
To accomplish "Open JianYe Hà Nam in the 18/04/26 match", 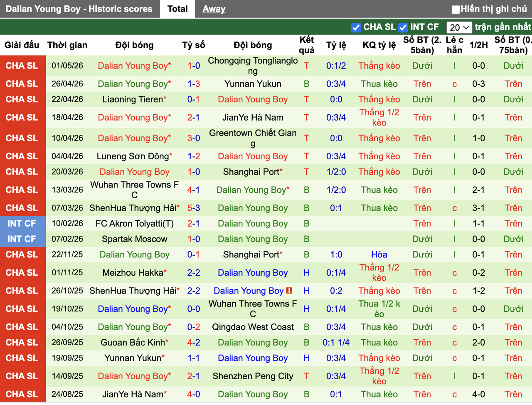I will (253, 117).
